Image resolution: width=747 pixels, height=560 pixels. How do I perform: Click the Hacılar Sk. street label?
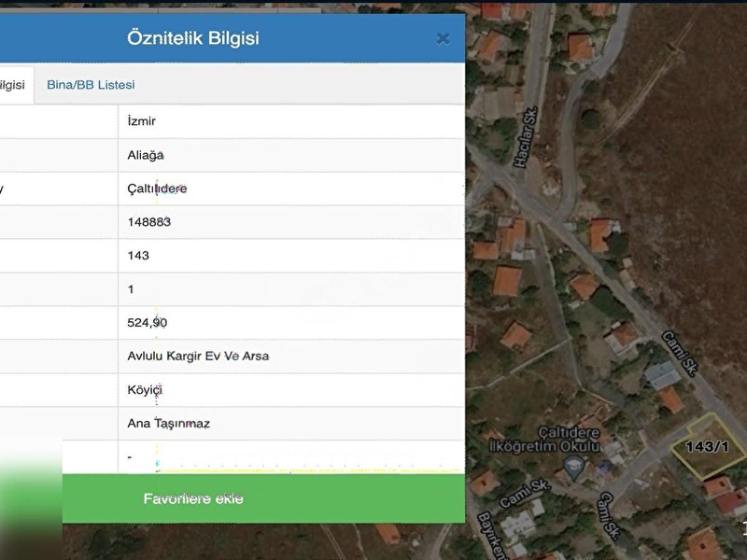click(x=529, y=142)
